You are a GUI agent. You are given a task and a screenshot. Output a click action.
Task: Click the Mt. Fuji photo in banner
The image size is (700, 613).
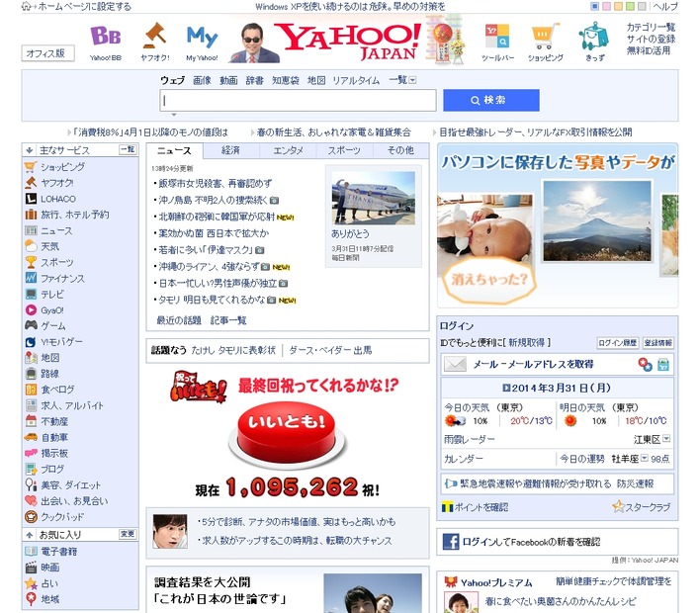point(597,220)
